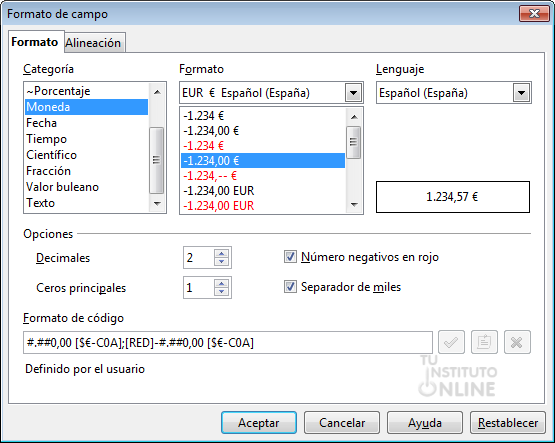Image resolution: width=555 pixels, height=443 pixels.
Task: Click the Formato de código input field
Action: pyautogui.click(x=228, y=343)
